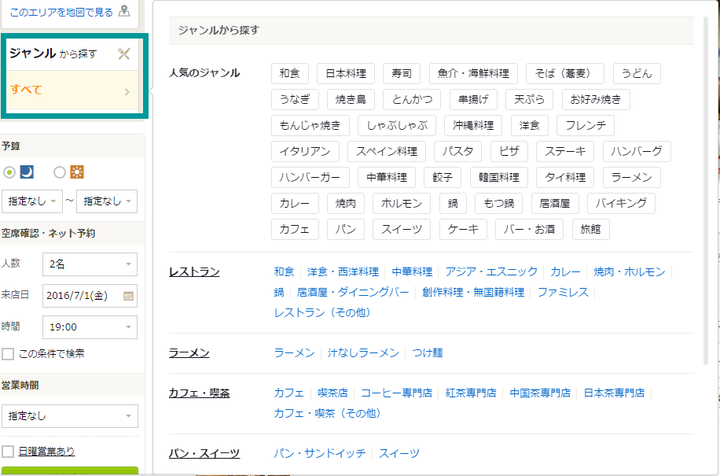Open the スイーツ link under パン・スイーツ

(x=399, y=454)
